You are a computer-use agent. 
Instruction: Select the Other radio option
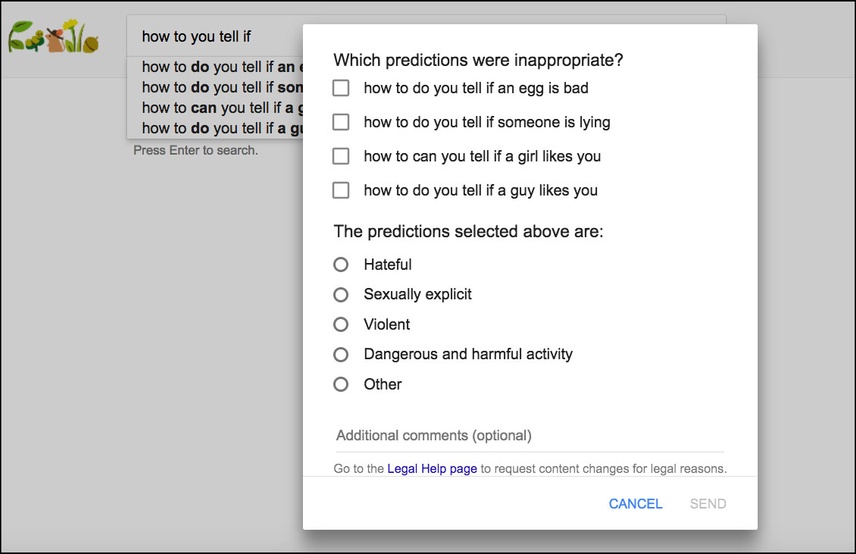341,384
